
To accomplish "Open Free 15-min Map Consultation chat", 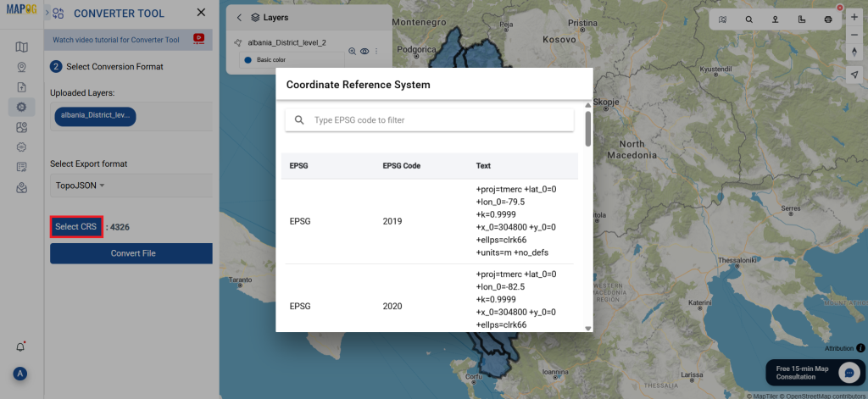I will point(815,373).
